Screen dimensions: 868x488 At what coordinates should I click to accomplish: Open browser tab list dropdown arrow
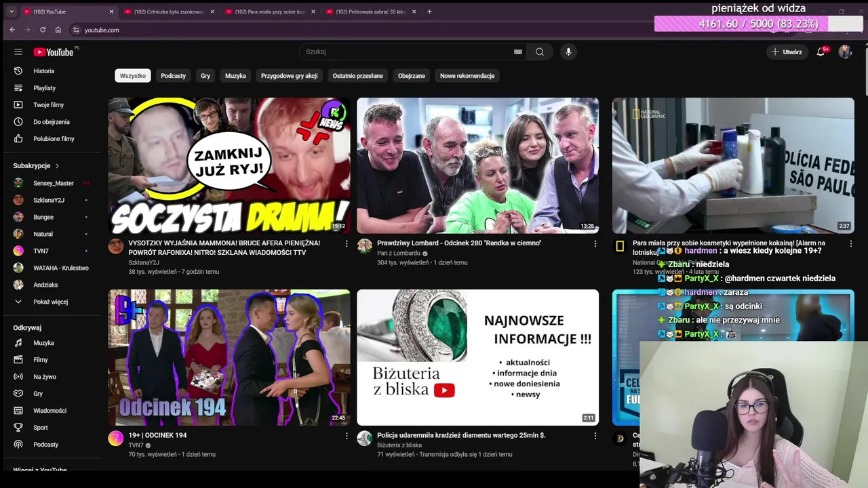coord(12,12)
